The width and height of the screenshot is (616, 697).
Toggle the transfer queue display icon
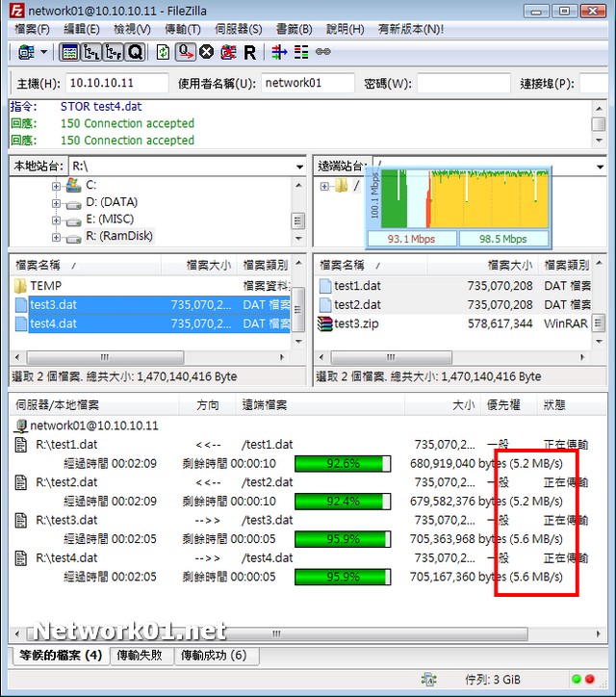point(135,52)
